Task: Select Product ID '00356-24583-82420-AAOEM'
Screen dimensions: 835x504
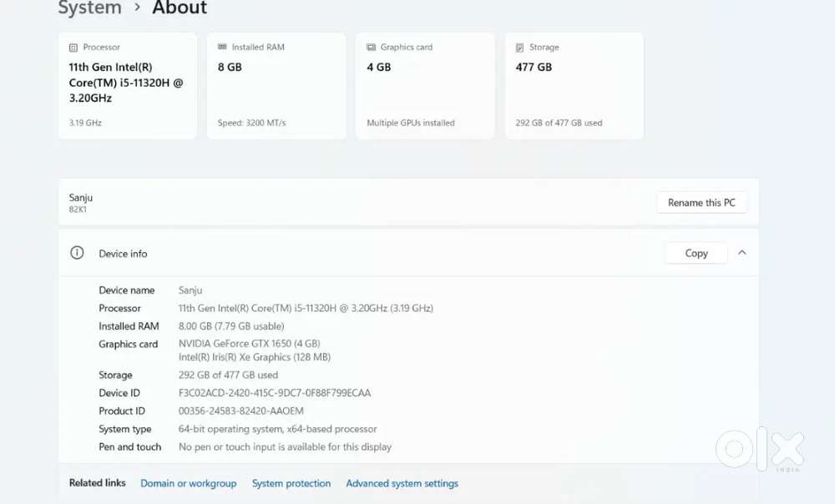Action: point(240,411)
